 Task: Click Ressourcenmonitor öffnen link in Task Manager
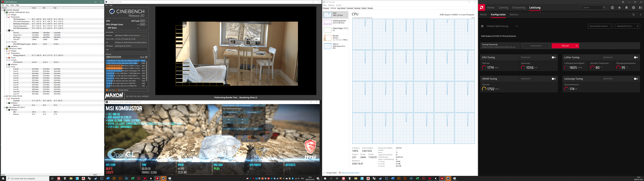[350, 173]
